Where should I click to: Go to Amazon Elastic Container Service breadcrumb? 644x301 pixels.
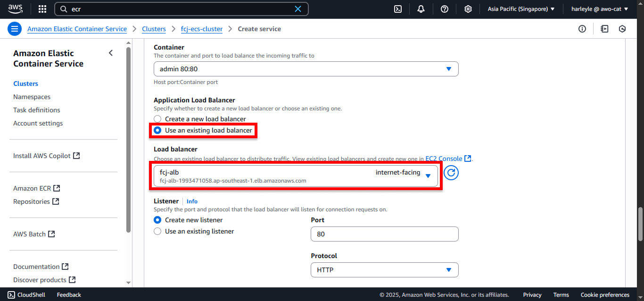(x=77, y=29)
